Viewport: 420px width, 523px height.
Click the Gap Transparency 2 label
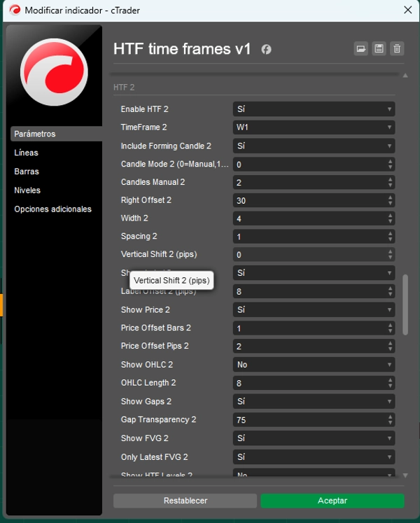158,419
